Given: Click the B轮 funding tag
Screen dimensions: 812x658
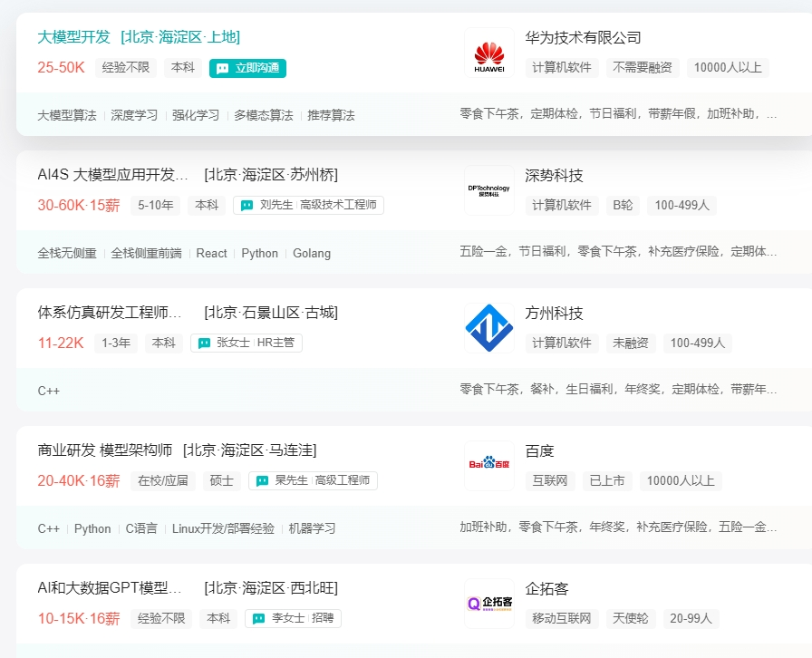Looking at the screenshot, I should 623,206.
